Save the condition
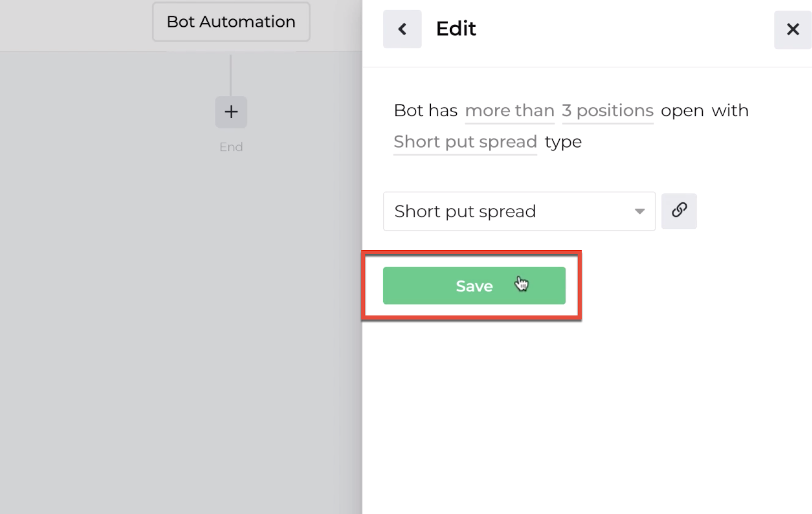The image size is (812, 514). point(474,286)
